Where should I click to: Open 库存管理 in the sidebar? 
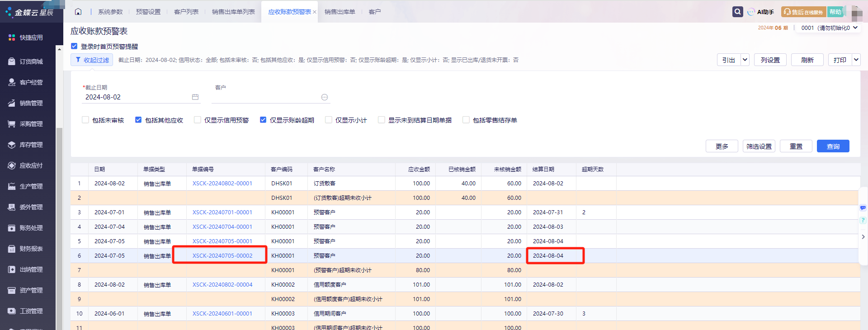click(26, 145)
